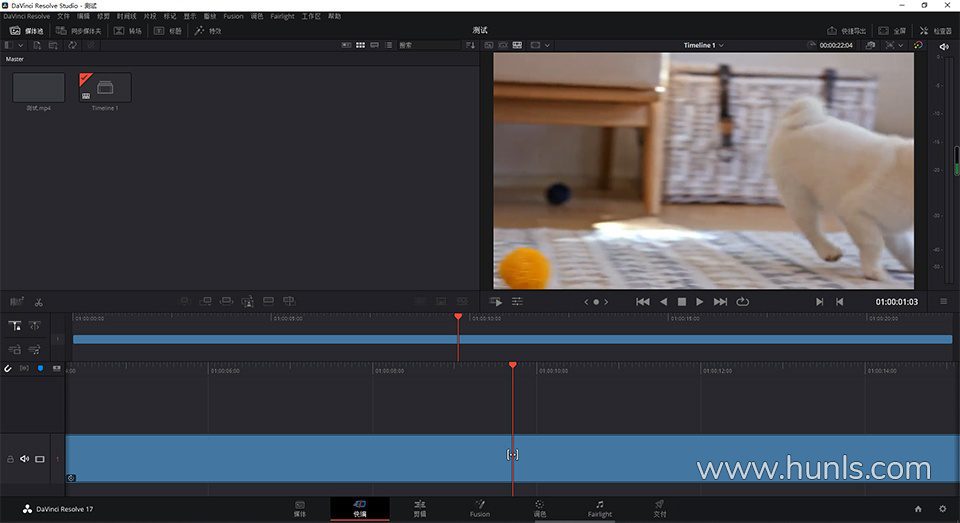This screenshot has width=960, height=523.
Task: Open the Media Pool panel button
Action: 26,31
